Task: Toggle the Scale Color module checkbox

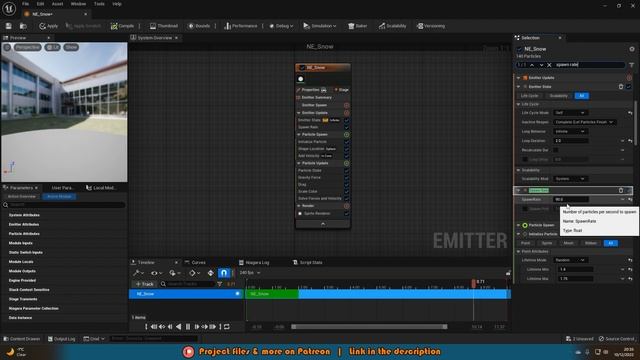Action: 346,191
